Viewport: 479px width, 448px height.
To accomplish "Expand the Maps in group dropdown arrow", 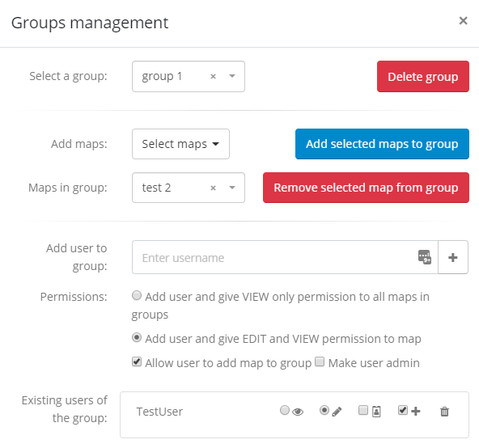I will coord(232,188).
